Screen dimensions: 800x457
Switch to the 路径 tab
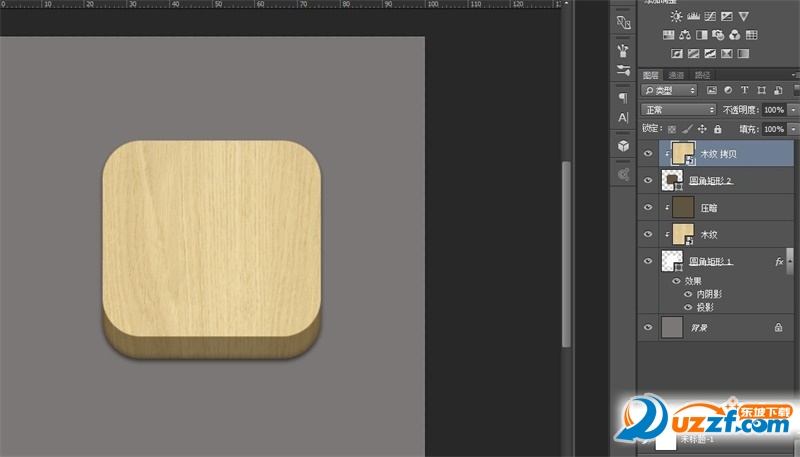click(x=702, y=75)
